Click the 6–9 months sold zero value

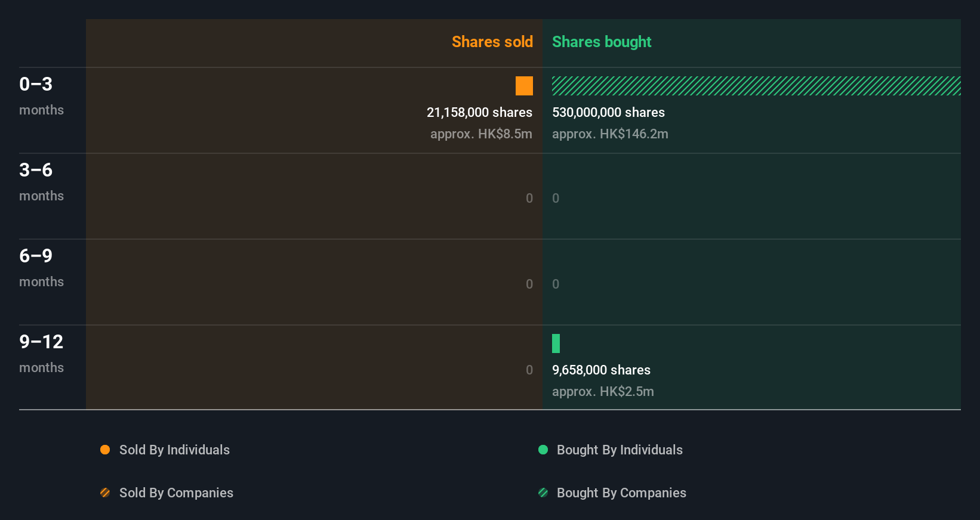529,284
